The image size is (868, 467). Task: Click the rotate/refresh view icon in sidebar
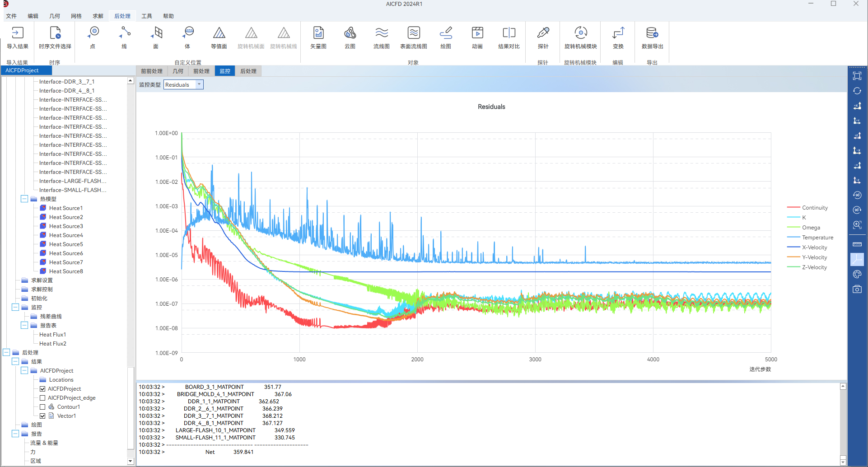857,91
